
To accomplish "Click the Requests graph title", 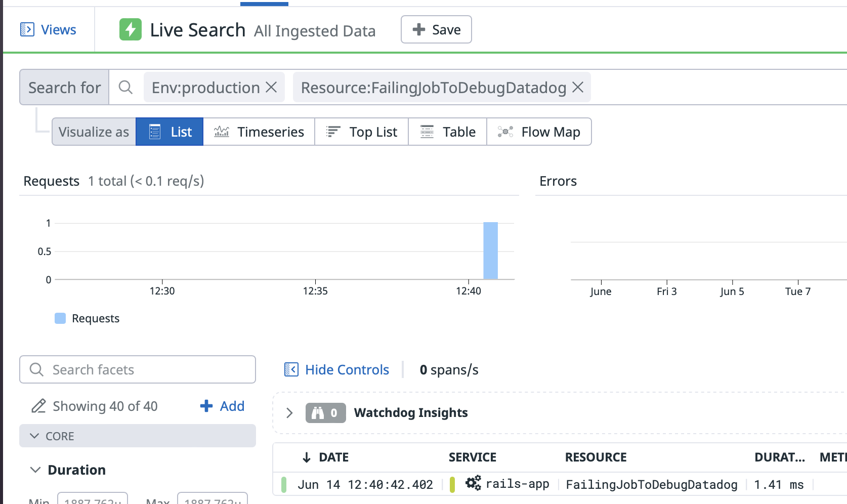I will [x=51, y=181].
